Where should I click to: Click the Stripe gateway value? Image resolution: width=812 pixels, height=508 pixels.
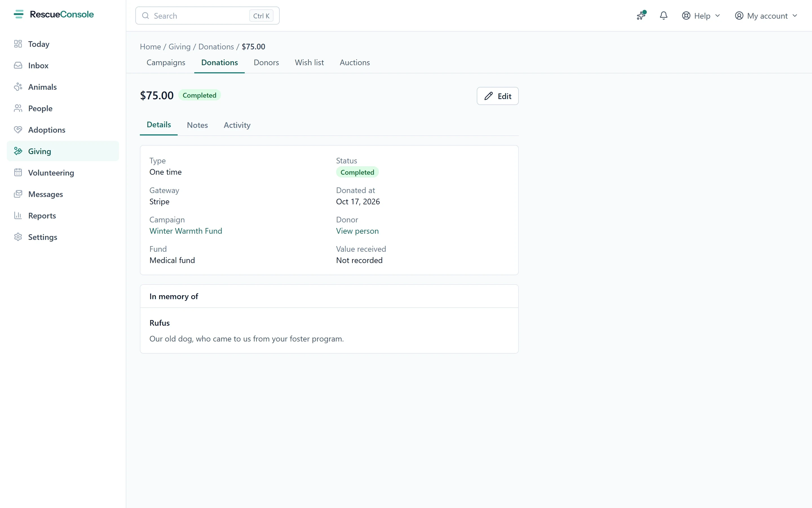[x=159, y=202]
